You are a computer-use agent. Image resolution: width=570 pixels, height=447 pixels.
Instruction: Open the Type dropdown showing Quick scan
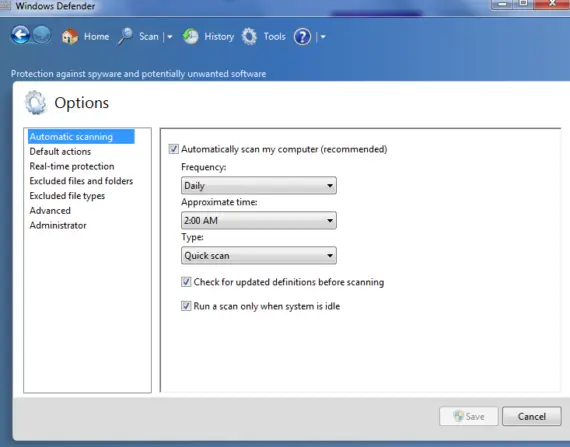[x=258, y=255]
